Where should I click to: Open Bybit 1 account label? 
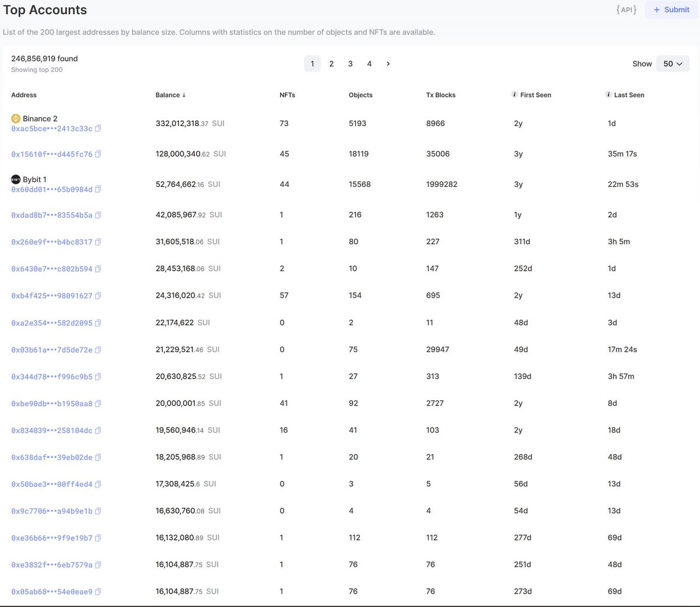[x=34, y=179]
